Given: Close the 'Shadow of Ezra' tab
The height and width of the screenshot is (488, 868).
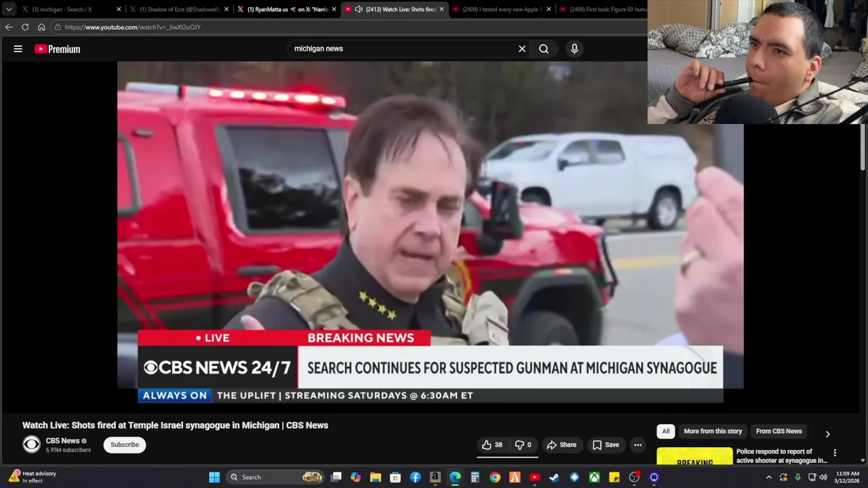Looking at the screenshot, I should click(x=226, y=9).
